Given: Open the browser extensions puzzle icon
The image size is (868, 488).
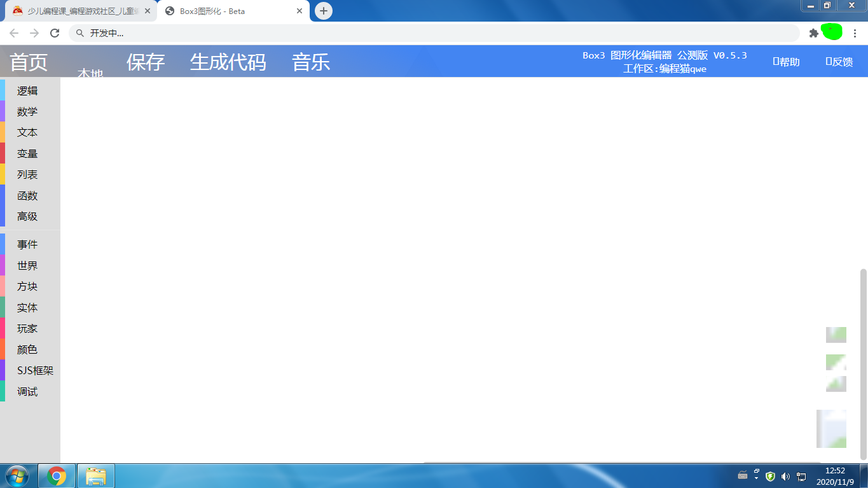Looking at the screenshot, I should click(813, 33).
